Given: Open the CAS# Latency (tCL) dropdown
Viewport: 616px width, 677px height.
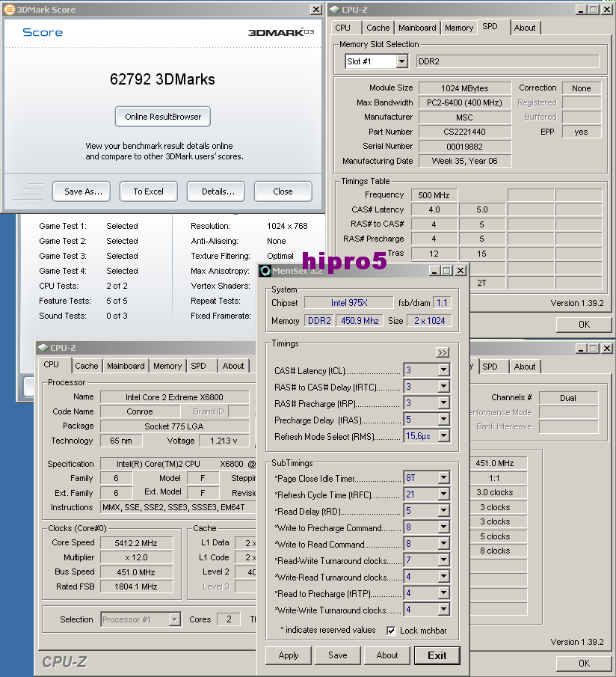Looking at the screenshot, I should click(443, 370).
